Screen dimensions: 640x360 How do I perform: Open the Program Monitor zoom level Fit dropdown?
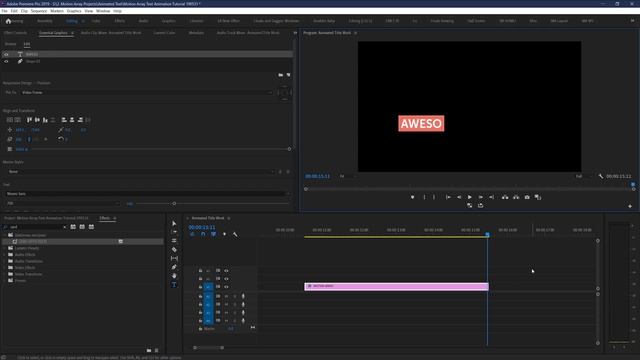pyautogui.click(x=348, y=176)
